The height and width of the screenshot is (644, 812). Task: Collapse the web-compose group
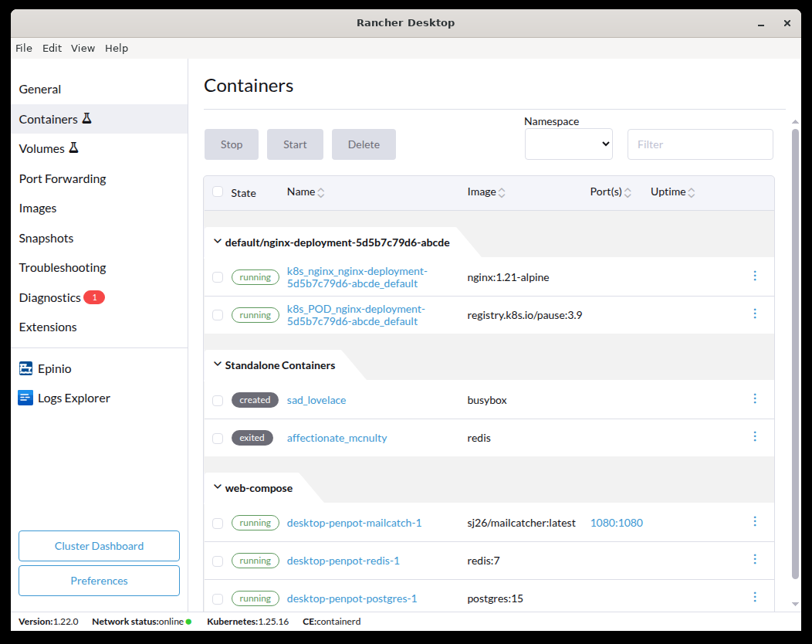pos(217,487)
